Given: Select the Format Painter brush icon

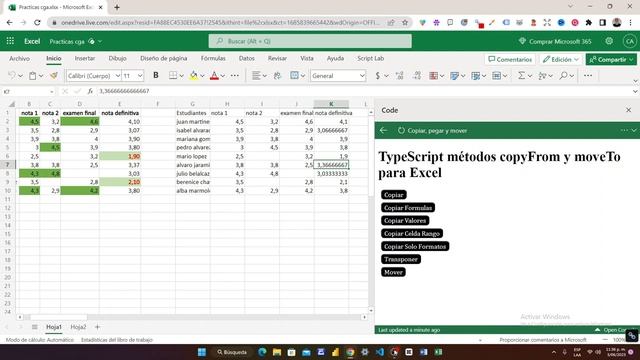Looking at the screenshot, I should pyautogui.click(x=53, y=76).
